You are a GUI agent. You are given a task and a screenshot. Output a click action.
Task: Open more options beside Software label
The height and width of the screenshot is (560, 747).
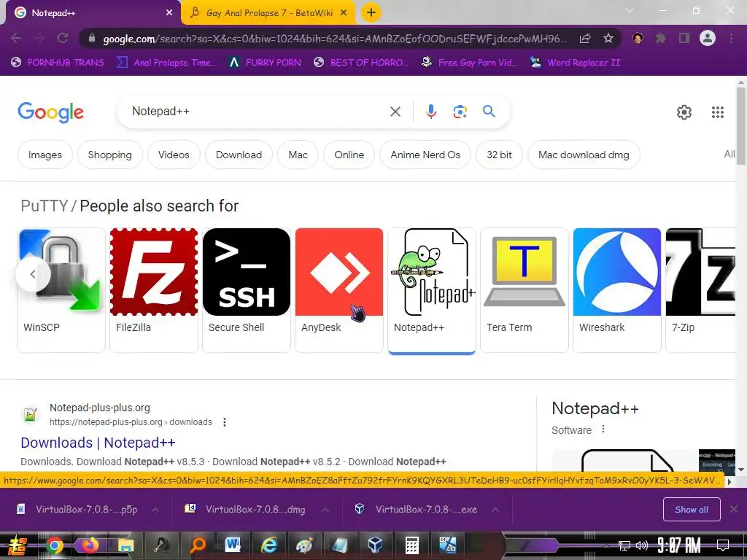tap(603, 429)
